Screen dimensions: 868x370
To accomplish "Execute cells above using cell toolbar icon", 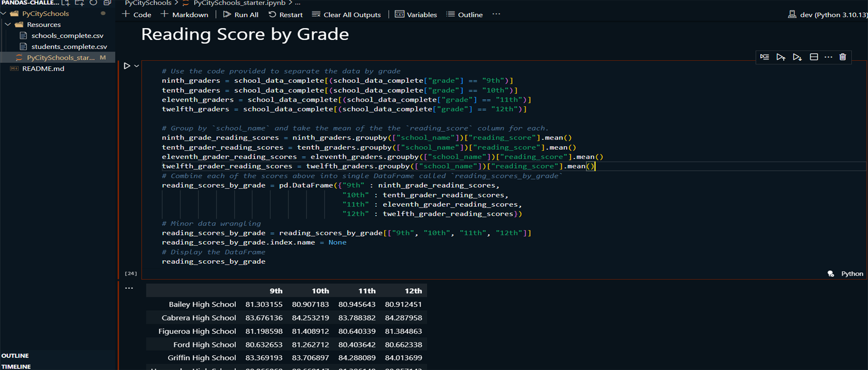I will (x=781, y=57).
